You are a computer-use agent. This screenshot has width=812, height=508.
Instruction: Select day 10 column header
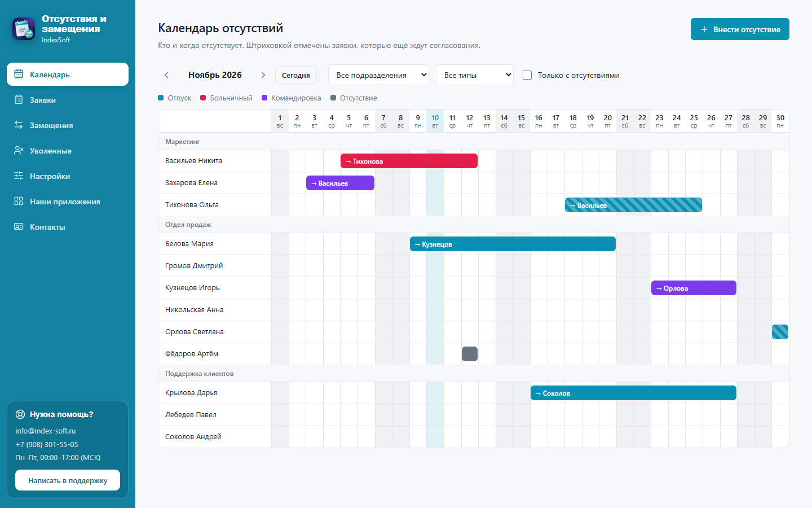click(435, 121)
